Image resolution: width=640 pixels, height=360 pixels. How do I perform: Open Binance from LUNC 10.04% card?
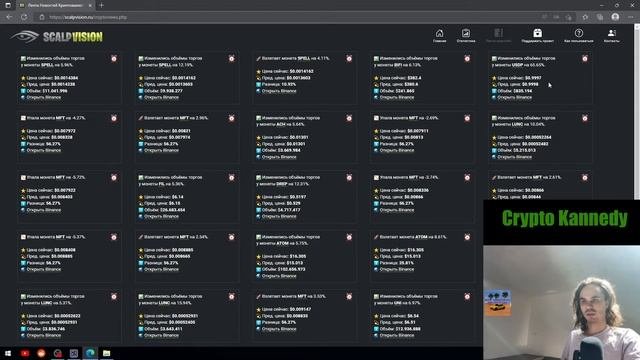515,157
